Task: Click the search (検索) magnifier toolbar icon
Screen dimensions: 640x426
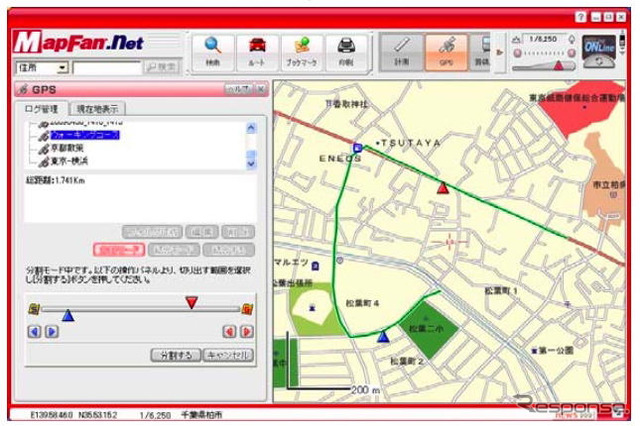Action: pyautogui.click(x=213, y=49)
